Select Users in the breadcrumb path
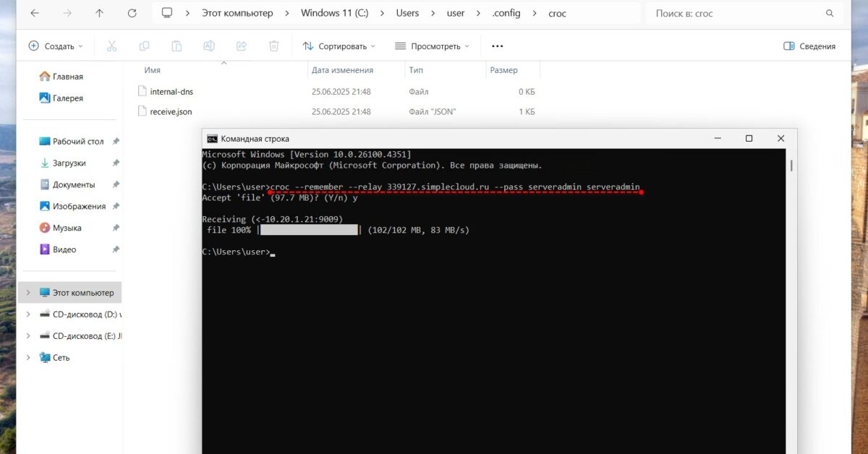The width and height of the screenshot is (868, 454). point(407,12)
